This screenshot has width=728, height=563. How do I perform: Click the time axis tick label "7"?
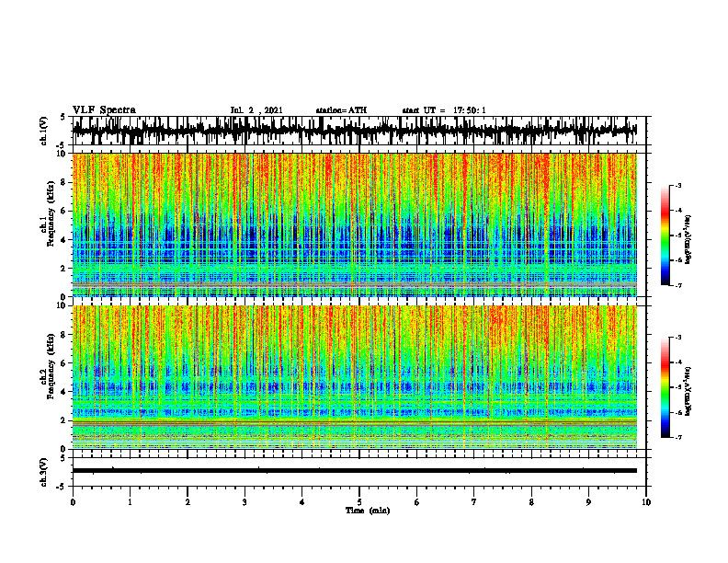point(474,502)
